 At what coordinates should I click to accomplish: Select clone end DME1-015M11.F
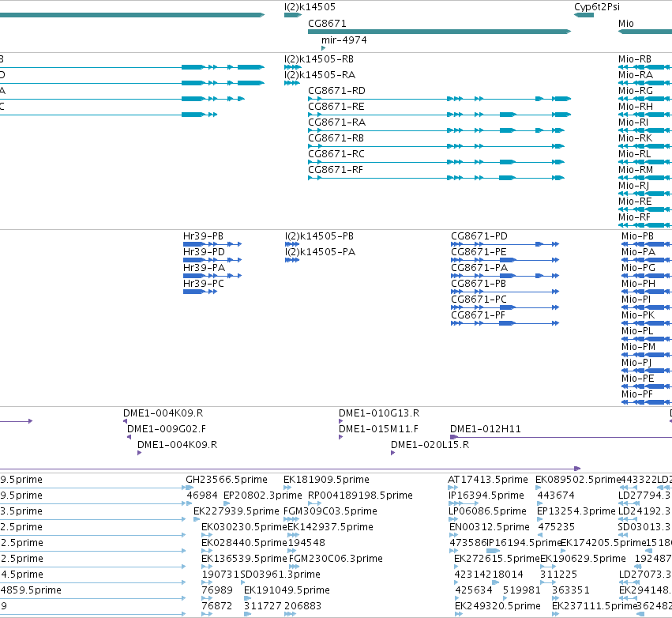pyautogui.click(x=378, y=429)
